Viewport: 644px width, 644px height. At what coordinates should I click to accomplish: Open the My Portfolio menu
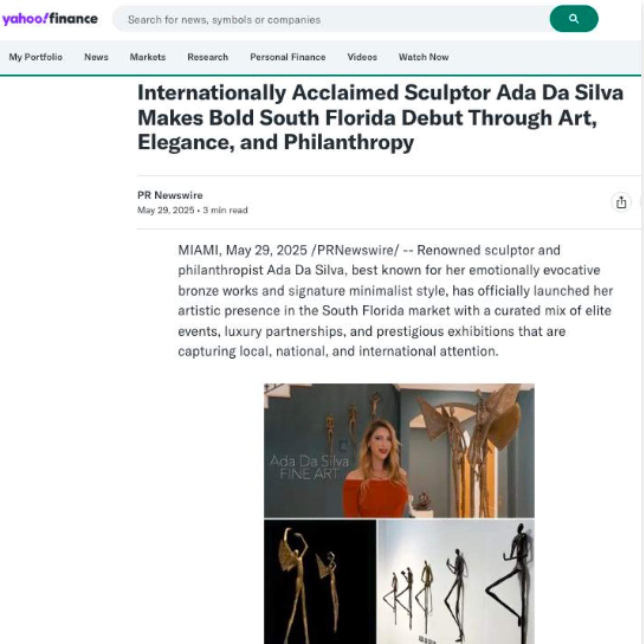tap(36, 57)
